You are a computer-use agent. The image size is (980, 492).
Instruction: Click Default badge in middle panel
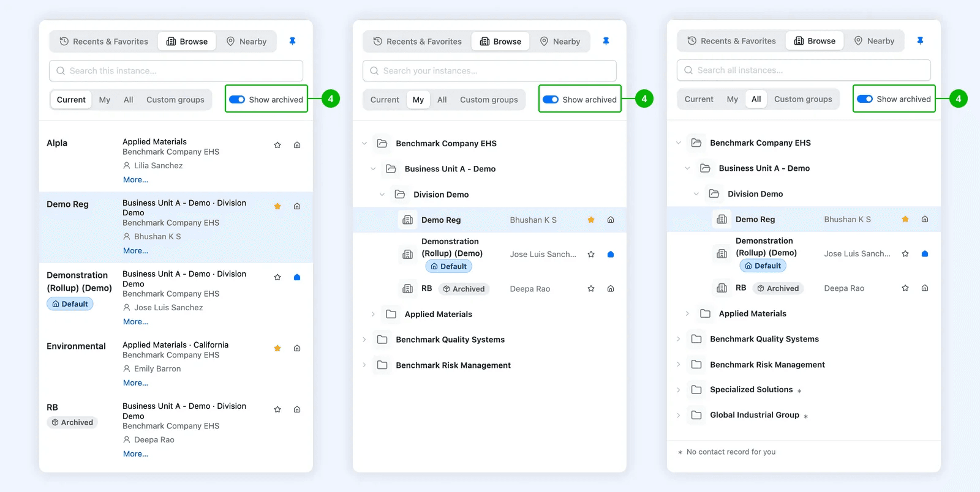pos(448,266)
